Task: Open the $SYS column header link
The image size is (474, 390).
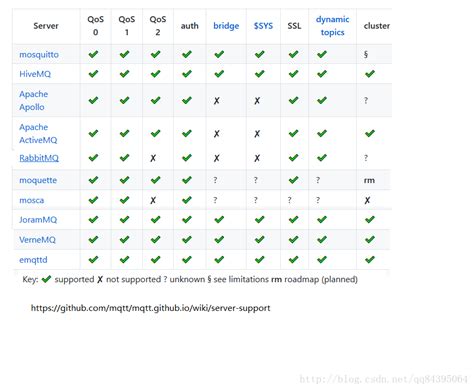Action: [263, 26]
